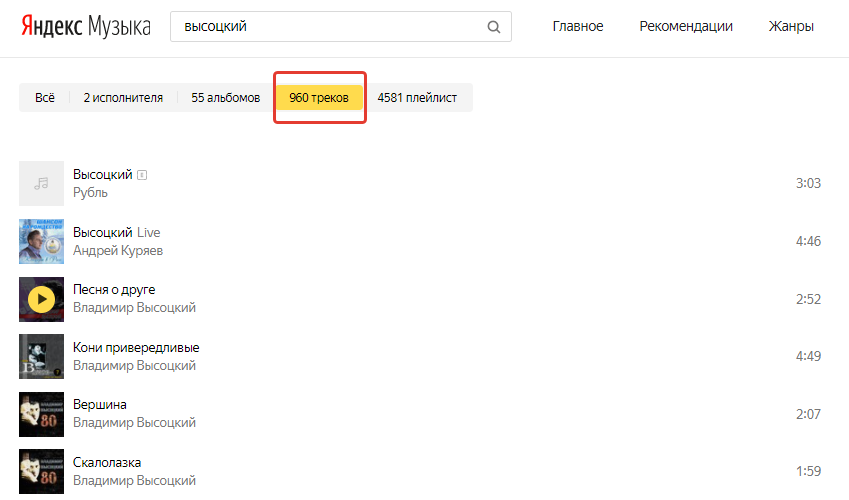Open the artist link Рубль
Image resolution: width=849 pixels, height=500 pixels.
[90, 192]
